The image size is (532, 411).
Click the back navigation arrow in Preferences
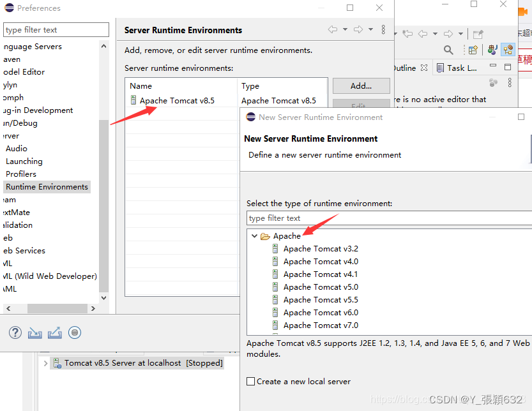tap(332, 29)
